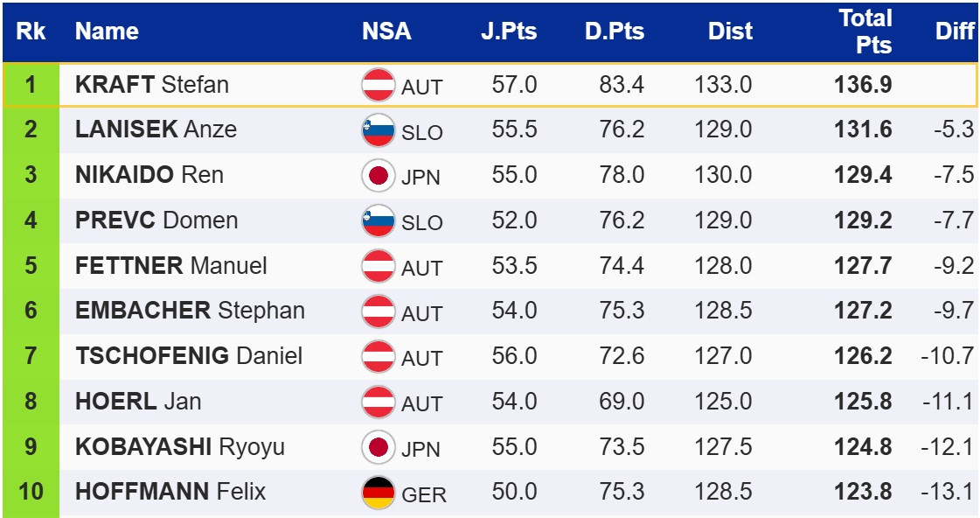Sort table by Rk column header
Viewport: 980px width, 518px height.
(x=31, y=31)
